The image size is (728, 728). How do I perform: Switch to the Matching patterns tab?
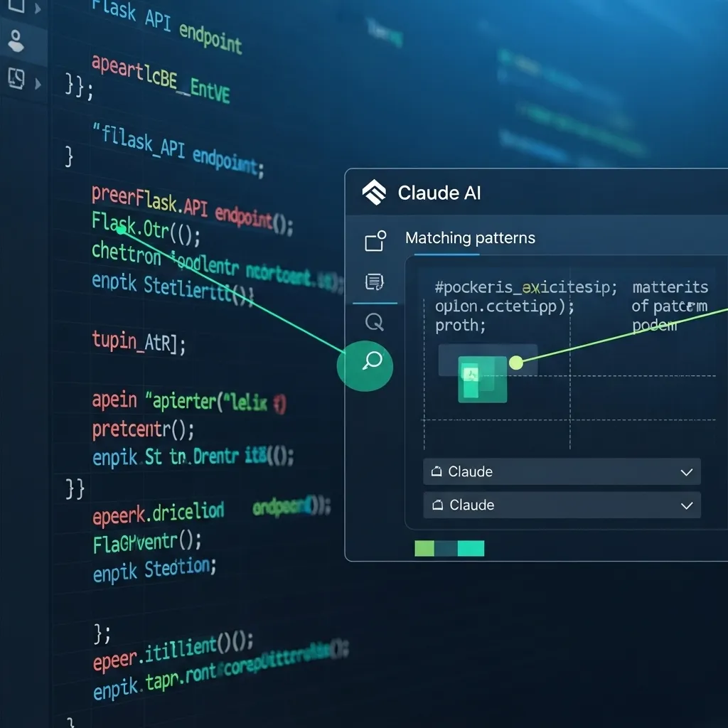coord(470,238)
